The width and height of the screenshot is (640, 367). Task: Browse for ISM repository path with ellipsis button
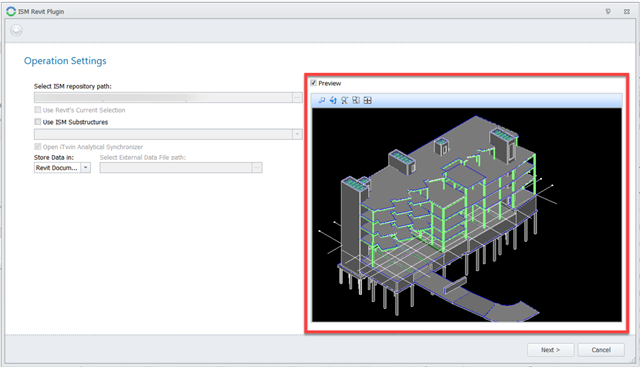click(297, 97)
